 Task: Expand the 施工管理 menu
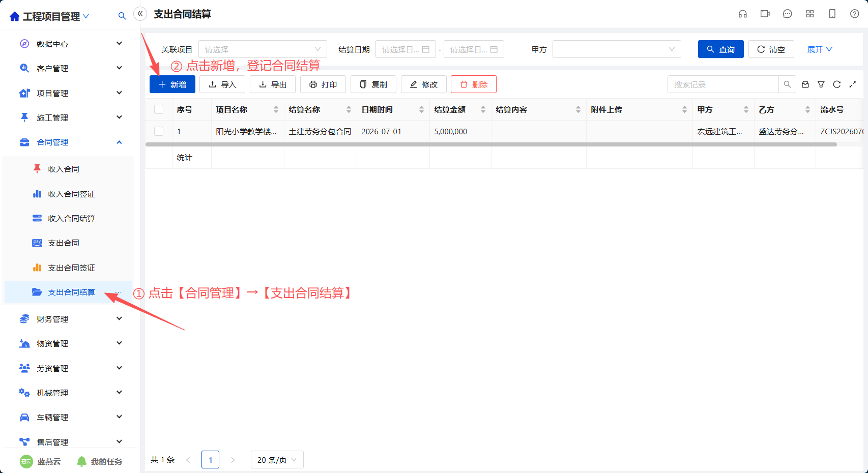[71, 117]
